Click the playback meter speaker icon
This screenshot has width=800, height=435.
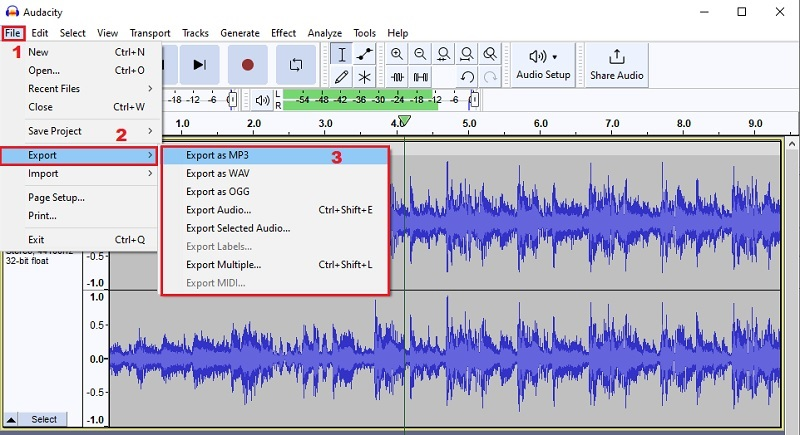point(262,100)
